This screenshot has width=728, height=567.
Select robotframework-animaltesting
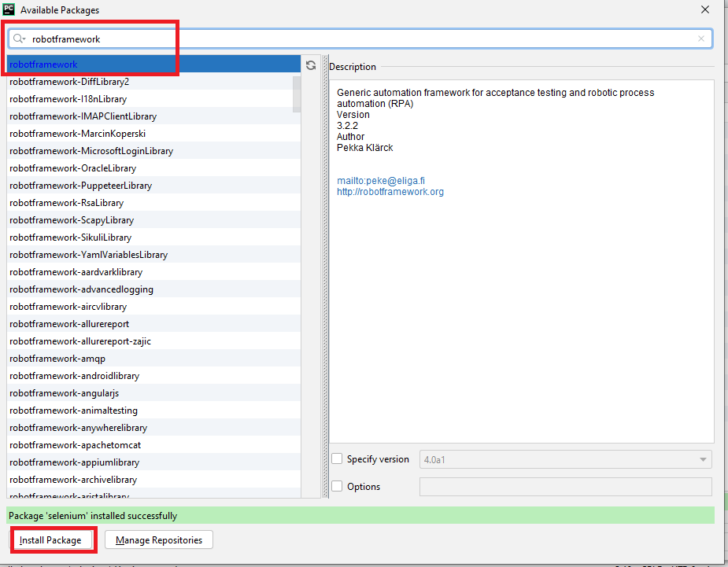(153, 411)
